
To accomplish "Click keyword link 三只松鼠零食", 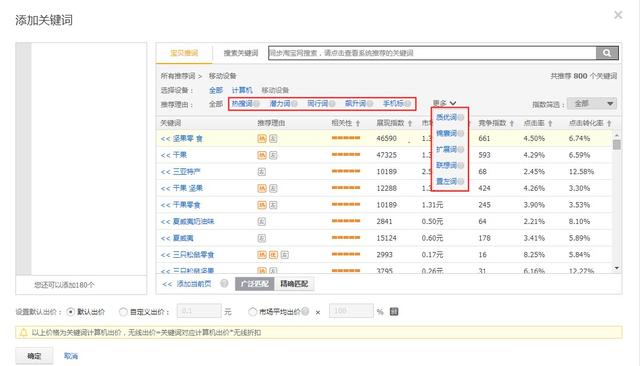I will 193,255.
